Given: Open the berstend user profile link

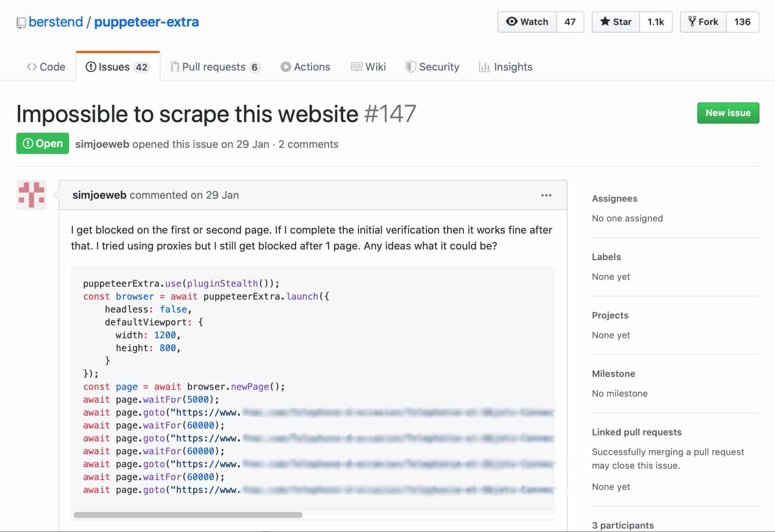Looking at the screenshot, I should pos(56,22).
